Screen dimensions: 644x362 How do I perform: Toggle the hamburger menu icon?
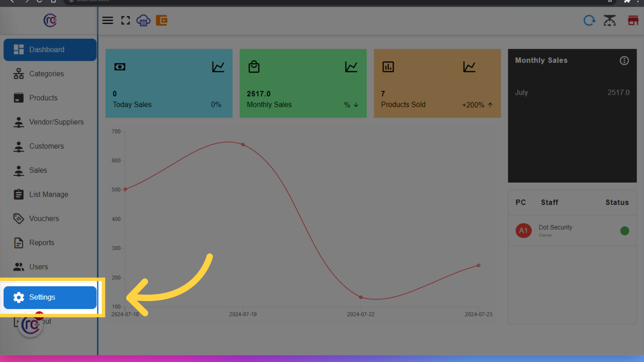click(108, 20)
